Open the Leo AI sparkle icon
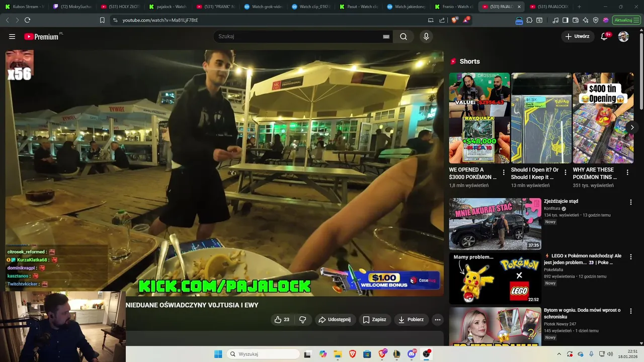This screenshot has height=362, width=644. click(x=586, y=20)
